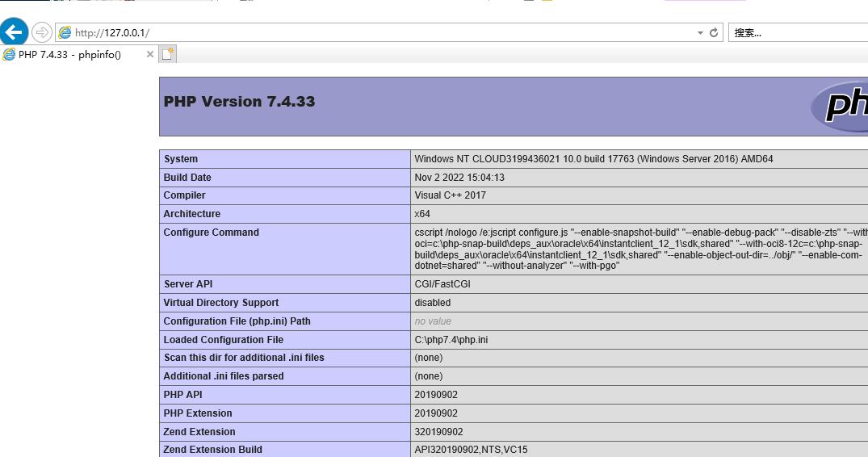The height and width of the screenshot is (457, 868).
Task: Click the 'System' row label
Action: (181, 159)
